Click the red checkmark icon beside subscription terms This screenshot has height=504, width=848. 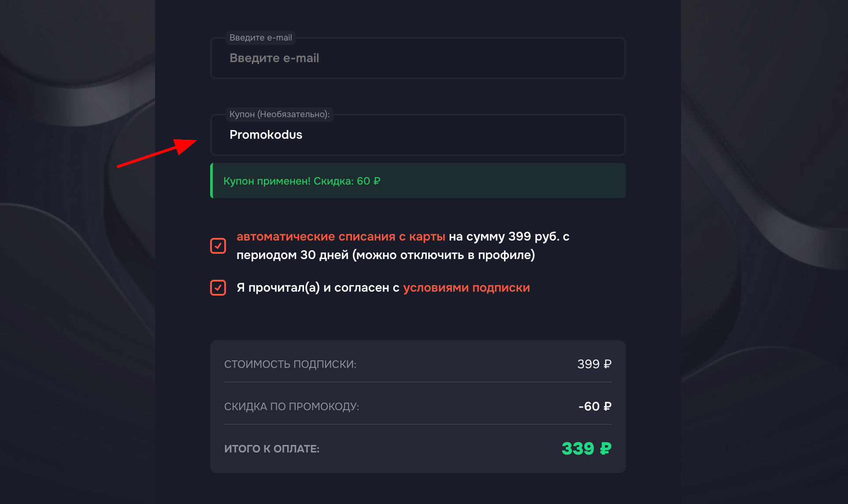(218, 288)
